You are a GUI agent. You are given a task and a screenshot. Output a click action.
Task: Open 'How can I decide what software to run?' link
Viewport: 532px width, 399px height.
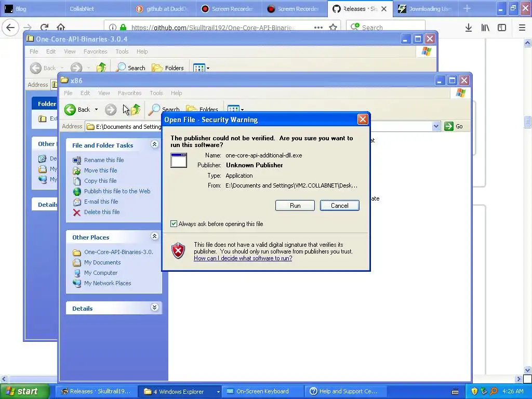[x=243, y=258]
